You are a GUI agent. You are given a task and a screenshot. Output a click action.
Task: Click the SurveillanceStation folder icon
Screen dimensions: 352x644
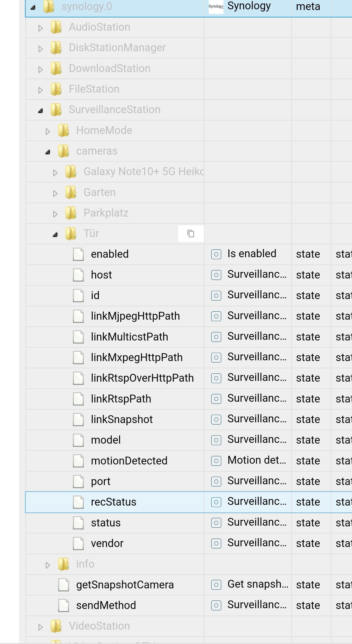coord(56,109)
